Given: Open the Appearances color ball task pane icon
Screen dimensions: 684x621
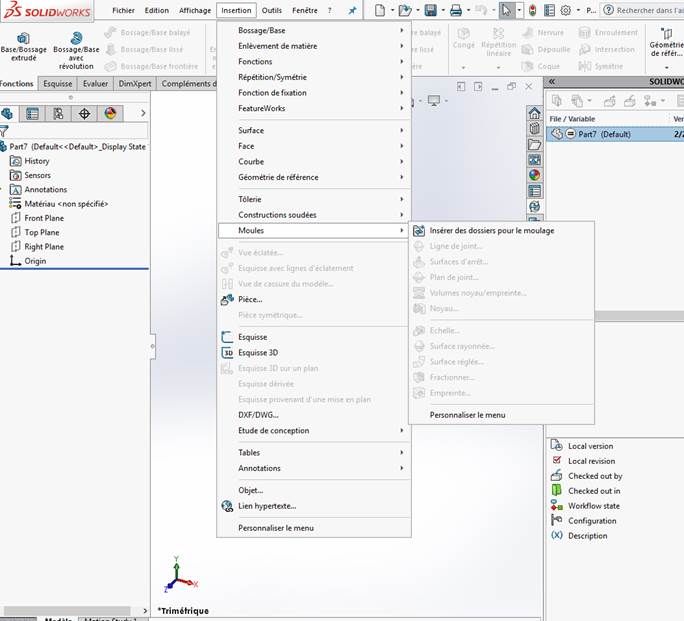Looking at the screenshot, I should coord(534,175).
